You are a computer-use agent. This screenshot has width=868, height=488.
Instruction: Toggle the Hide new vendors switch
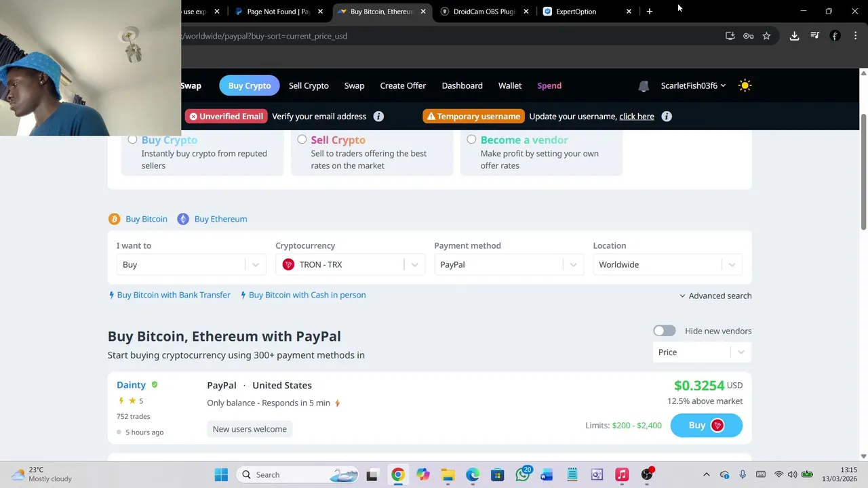(x=665, y=331)
